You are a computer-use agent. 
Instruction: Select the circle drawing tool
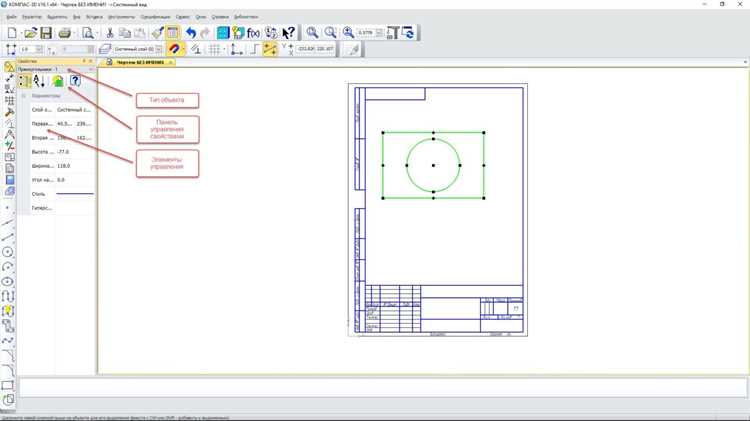[x=8, y=252]
